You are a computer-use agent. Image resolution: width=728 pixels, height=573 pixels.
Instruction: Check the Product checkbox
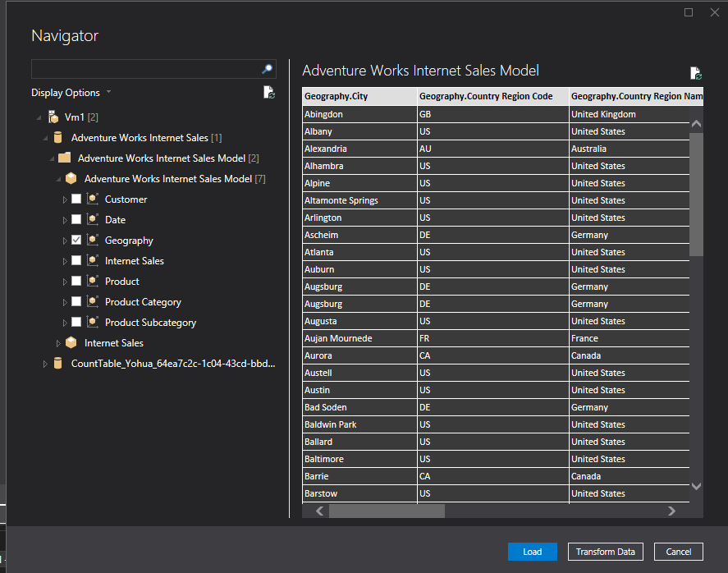pyautogui.click(x=76, y=281)
